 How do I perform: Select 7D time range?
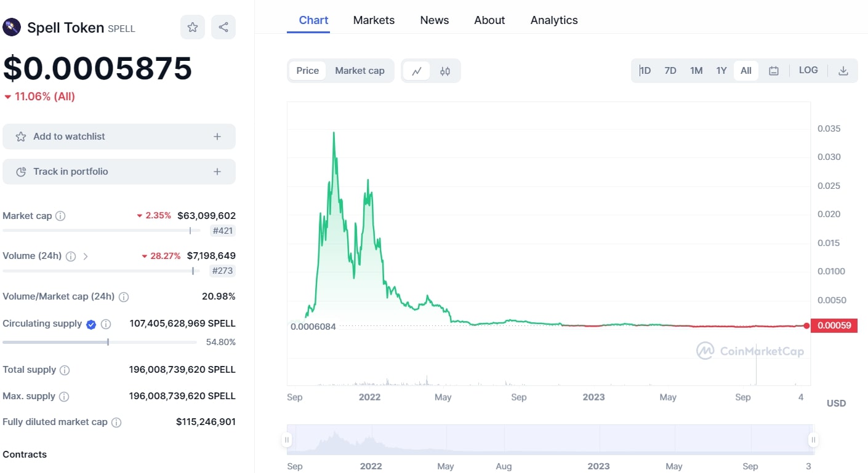tap(670, 71)
